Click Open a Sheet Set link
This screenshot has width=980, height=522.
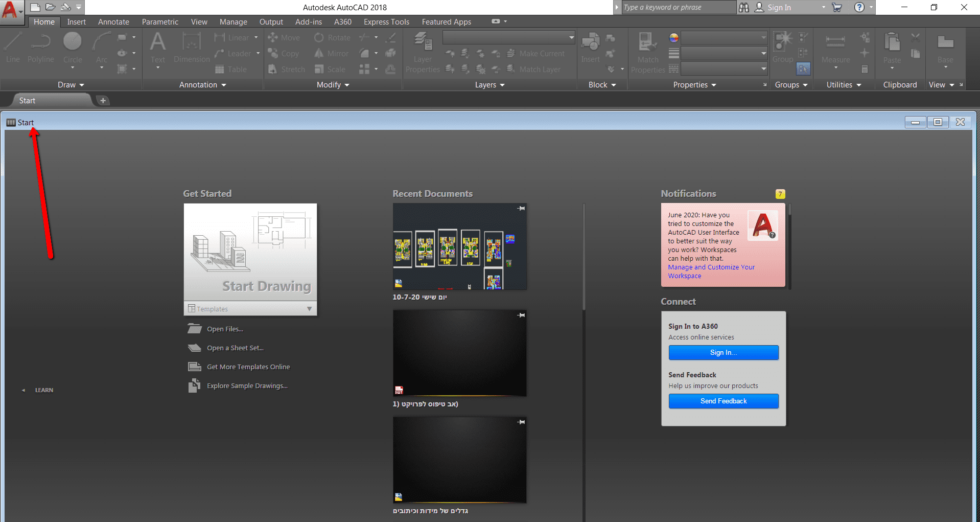[x=235, y=348]
